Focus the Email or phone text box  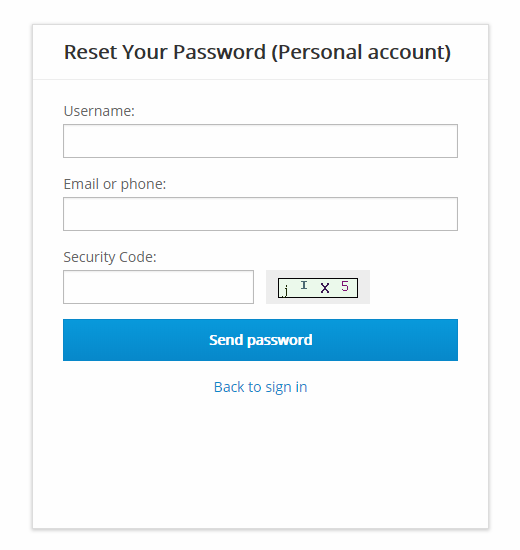[x=260, y=214]
